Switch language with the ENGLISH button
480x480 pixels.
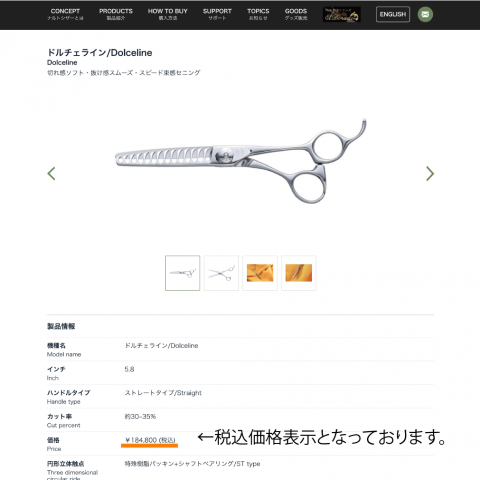point(393,14)
